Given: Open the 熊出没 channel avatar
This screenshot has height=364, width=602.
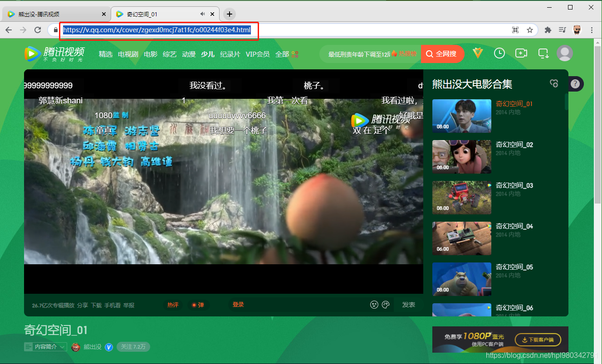Looking at the screenshot, I should click(x=75, y=347).
